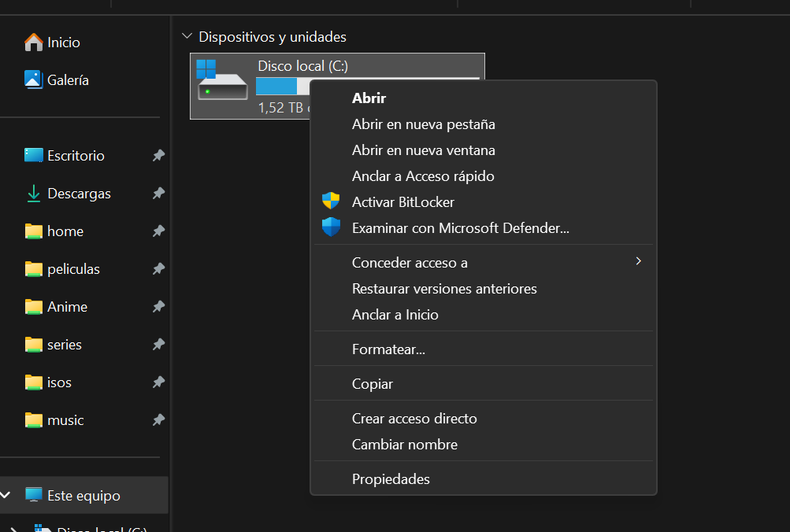Open the home pinned folder label
This screenshot has width=790, height=532.
pyautogui.click(x=65, y=231)
